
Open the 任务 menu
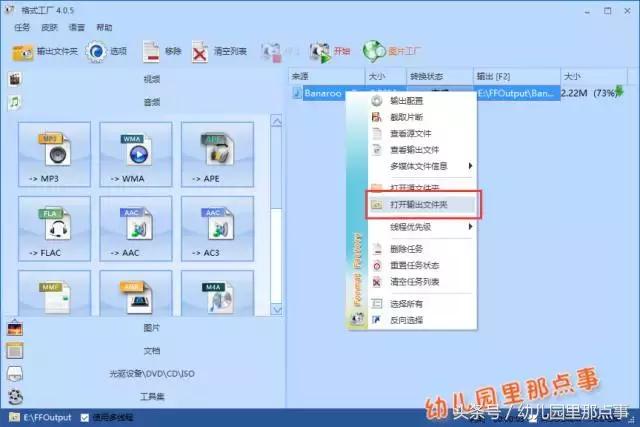(x=22, y=27)
